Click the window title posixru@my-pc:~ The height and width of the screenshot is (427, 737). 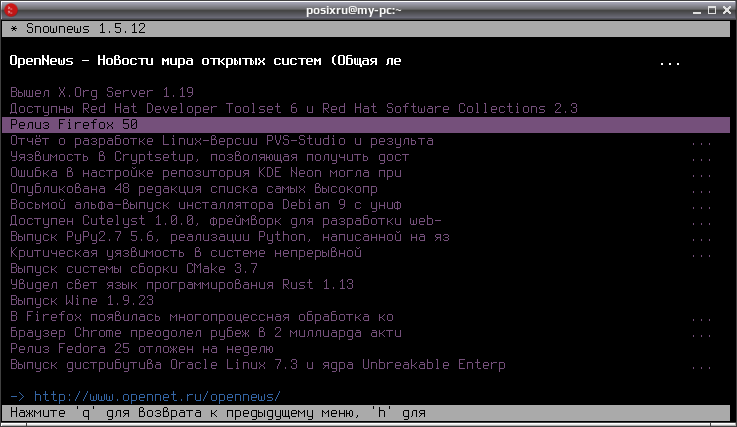353,10
